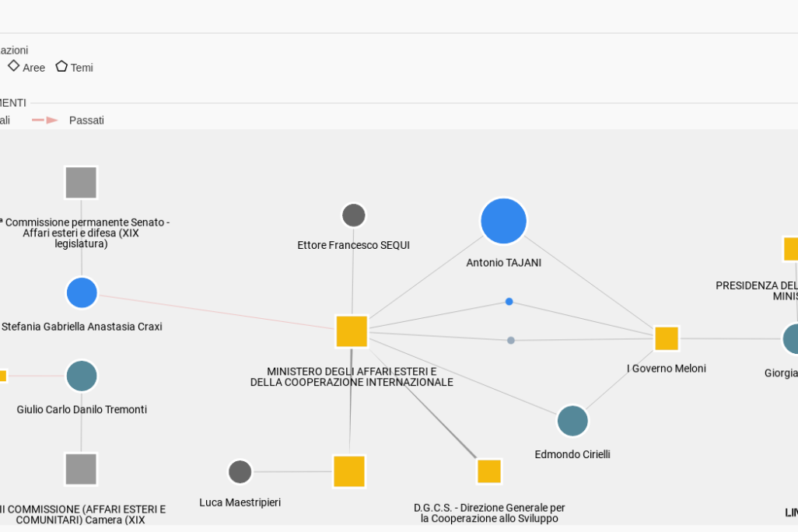
Task: Click the small gray dot node
Action: [x=511, y=340]
